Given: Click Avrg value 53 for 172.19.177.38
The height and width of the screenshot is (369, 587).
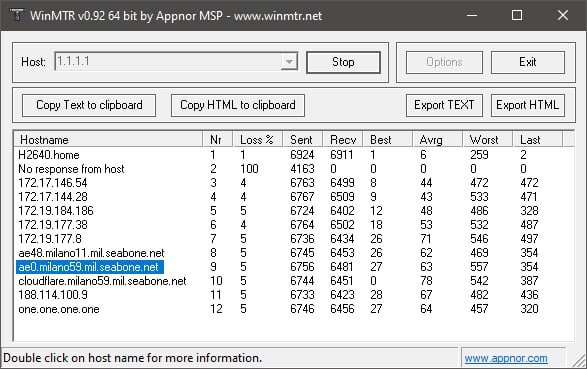Looking at the screenshot, I should [x=426, y=225].
